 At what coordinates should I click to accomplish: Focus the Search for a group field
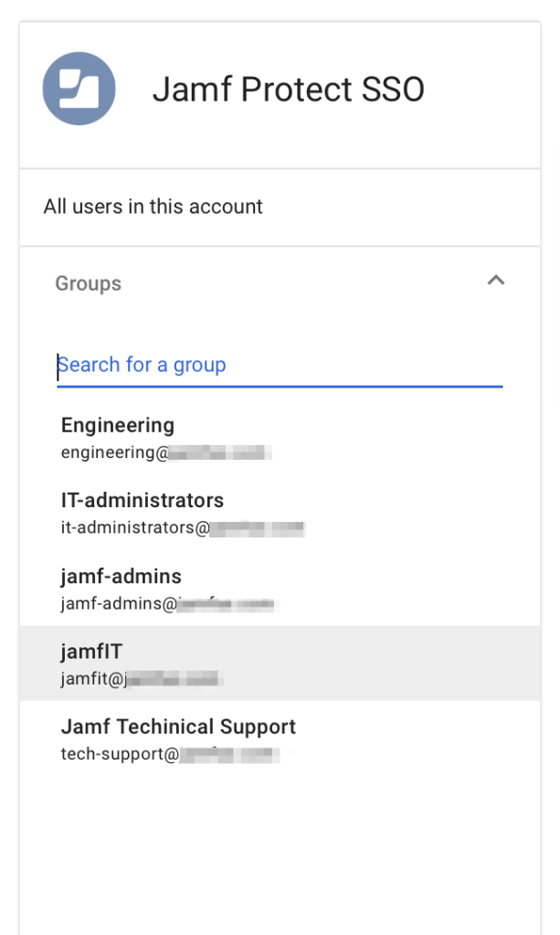[x=279, y=366]
